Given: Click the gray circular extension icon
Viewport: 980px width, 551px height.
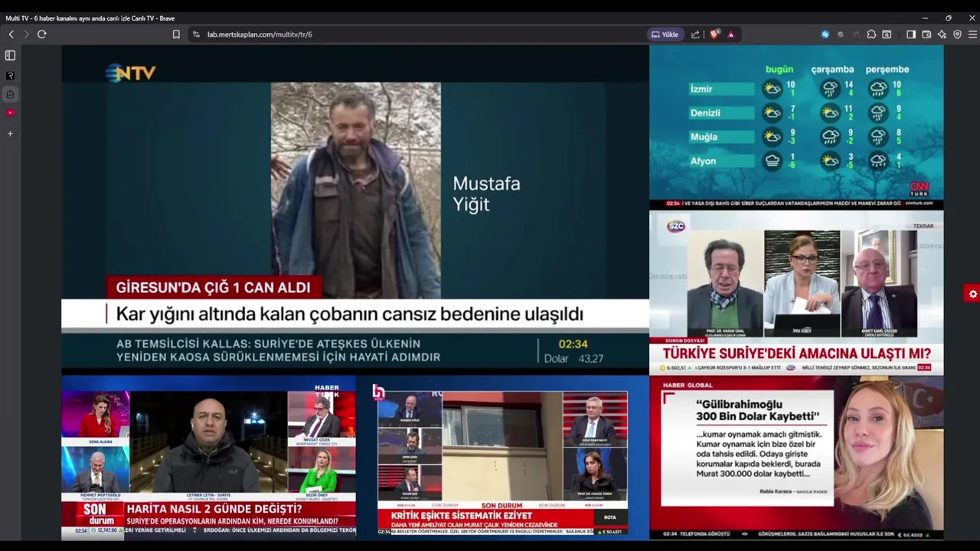Looking at the screenshot, I should pos(840,34).
